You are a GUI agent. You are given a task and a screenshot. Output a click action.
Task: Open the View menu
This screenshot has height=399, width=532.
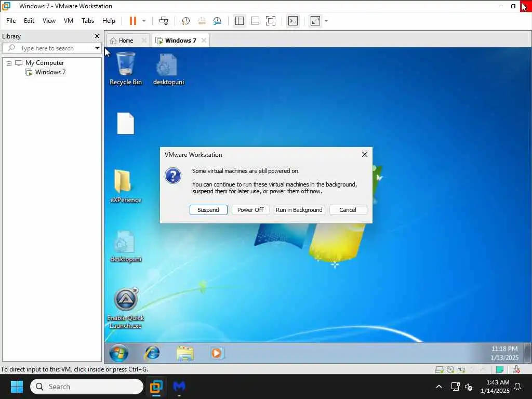coord(49,21)
